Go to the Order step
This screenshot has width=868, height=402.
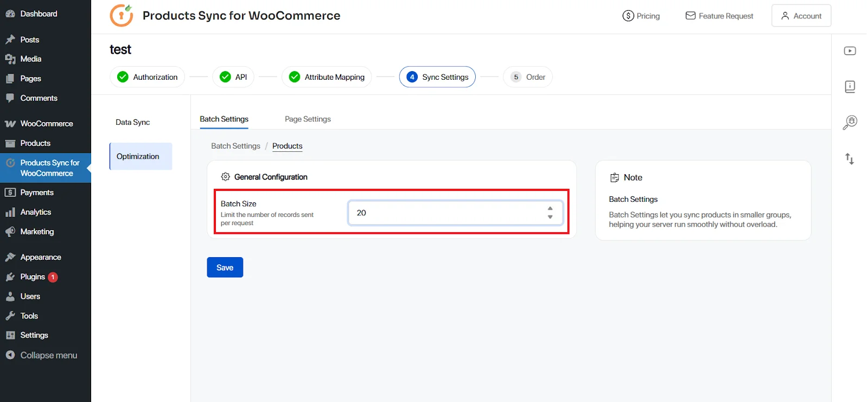click(528, 77)
